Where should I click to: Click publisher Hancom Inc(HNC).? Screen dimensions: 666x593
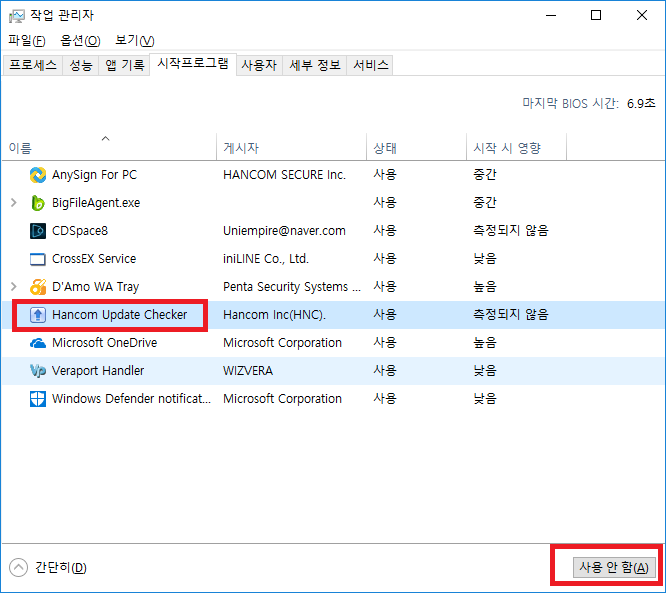(274, 315)
